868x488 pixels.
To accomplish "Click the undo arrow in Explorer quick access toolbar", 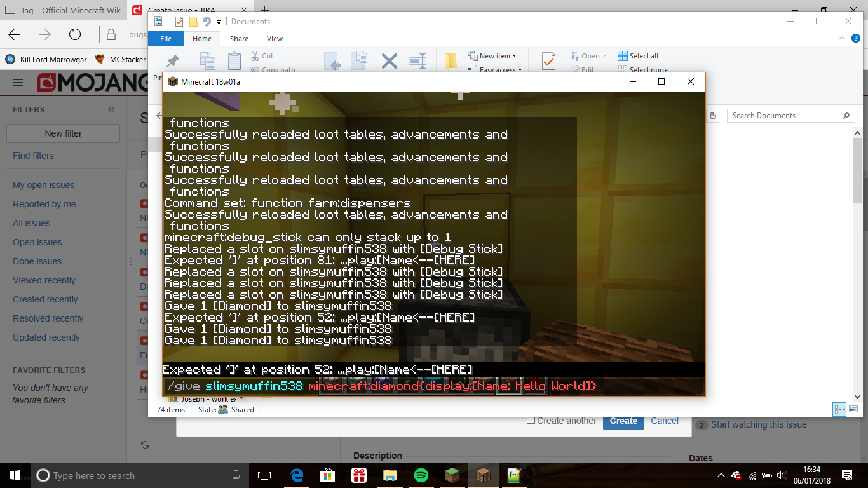I will (207, 22).
